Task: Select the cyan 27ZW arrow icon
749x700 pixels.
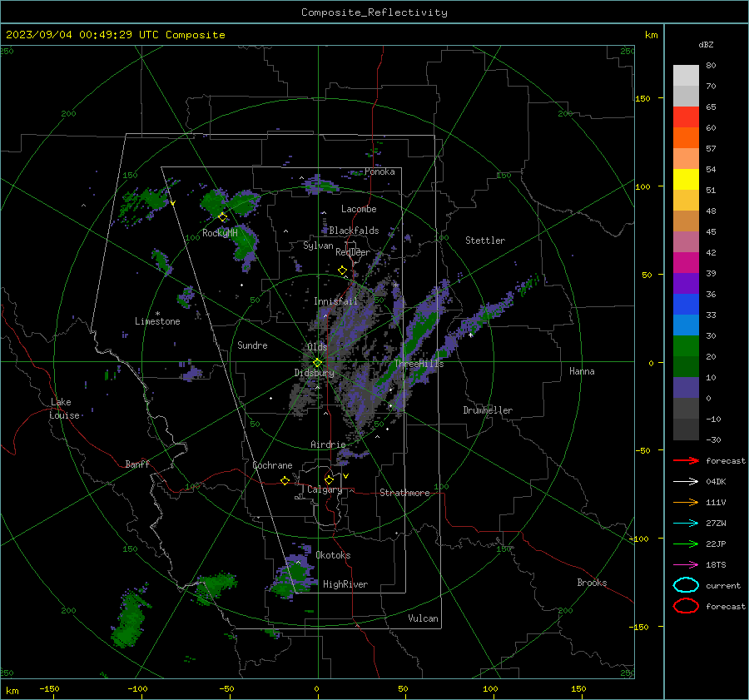Action: 686,524
